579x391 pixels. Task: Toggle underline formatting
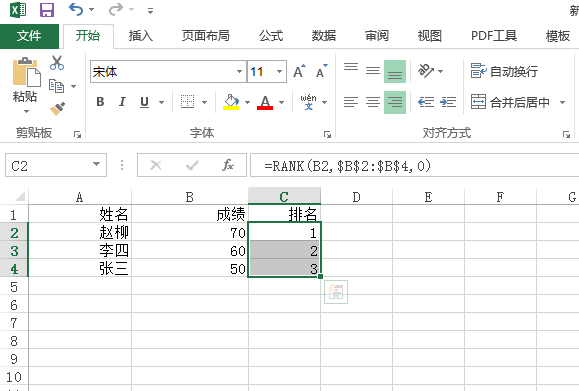144,102
